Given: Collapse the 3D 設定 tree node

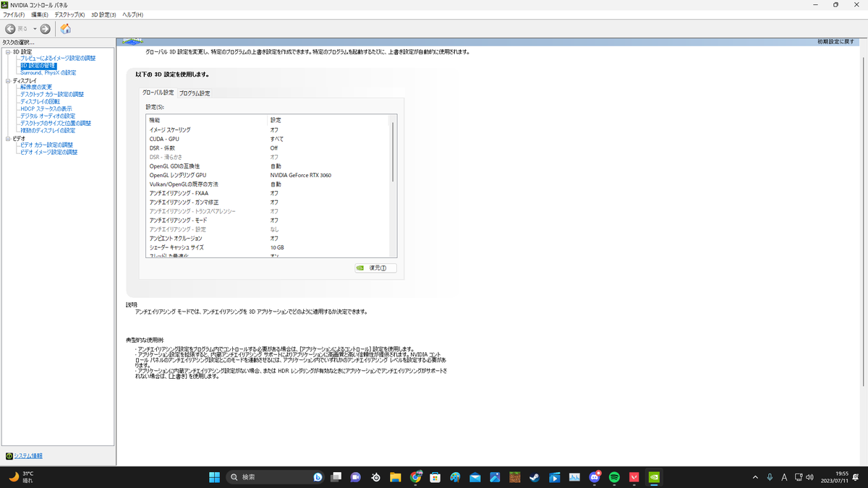Looking at the screenshot, I should (x=7, y=52).
